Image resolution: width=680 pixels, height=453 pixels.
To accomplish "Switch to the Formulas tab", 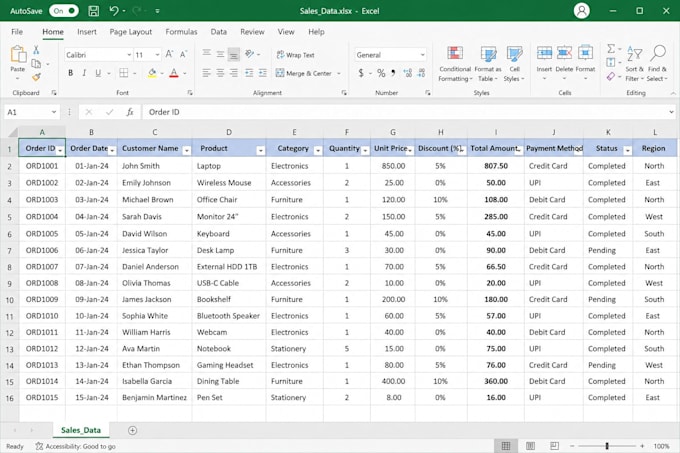I will coord(181,32).
